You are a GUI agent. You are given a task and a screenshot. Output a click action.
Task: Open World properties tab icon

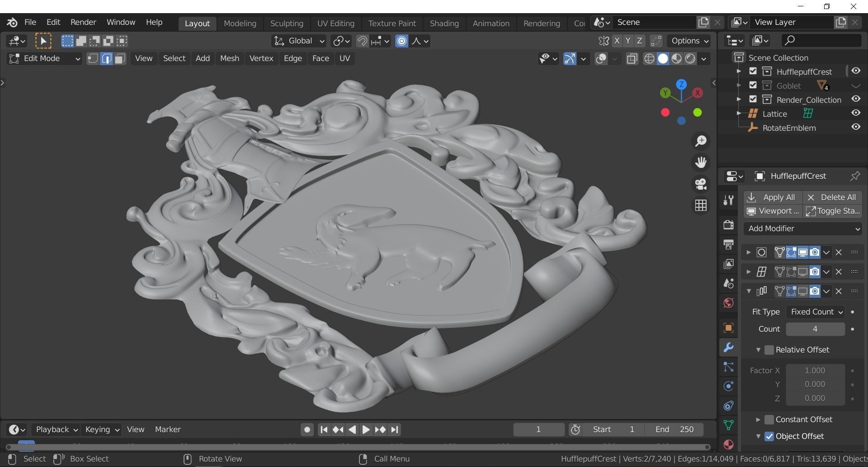728,303
